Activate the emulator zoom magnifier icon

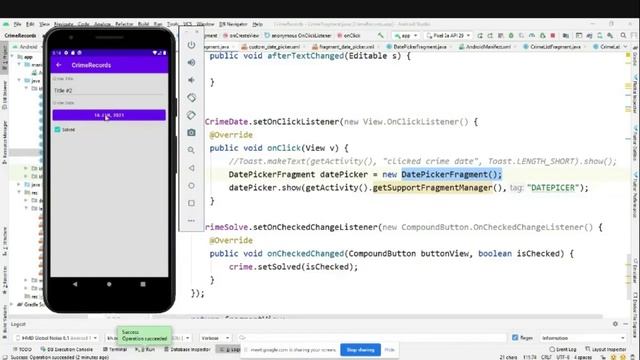(x=191, y=150)
